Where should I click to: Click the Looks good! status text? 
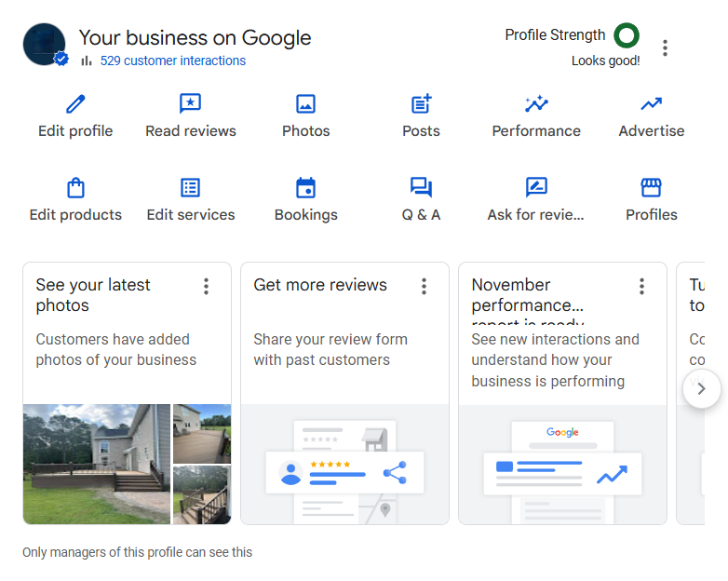(605, 61)
